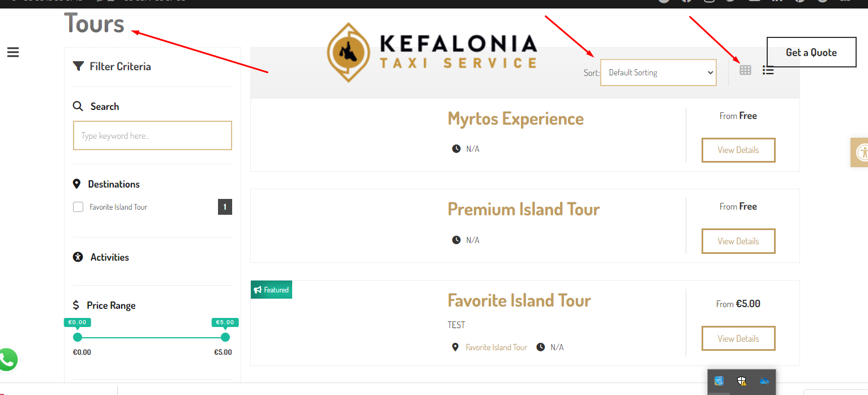Expand the Activities filter section
Viewport: 868px width, 395px height.
click(109, 257)
